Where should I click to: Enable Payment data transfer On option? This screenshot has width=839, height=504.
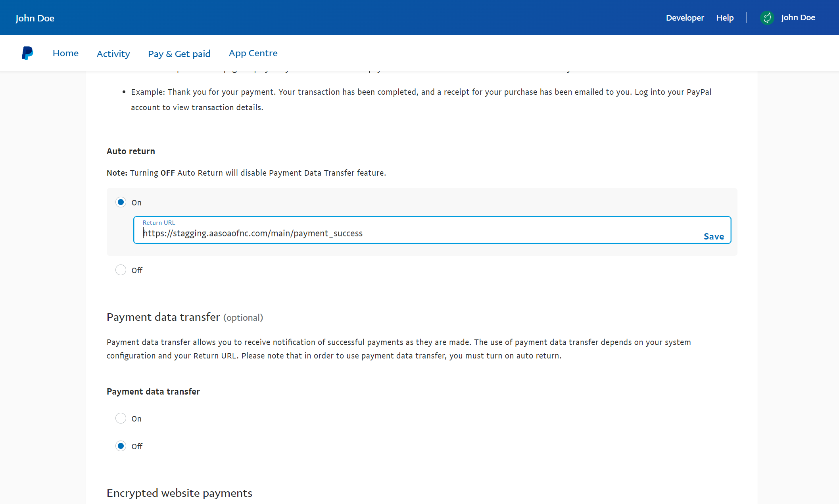point(121,418)
